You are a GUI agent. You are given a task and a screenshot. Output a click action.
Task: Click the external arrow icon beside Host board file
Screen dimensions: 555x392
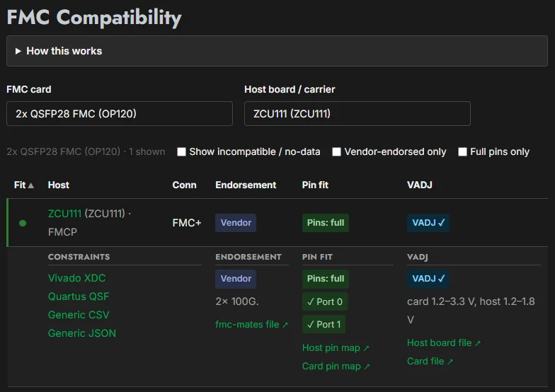click(x=477, y=343)
